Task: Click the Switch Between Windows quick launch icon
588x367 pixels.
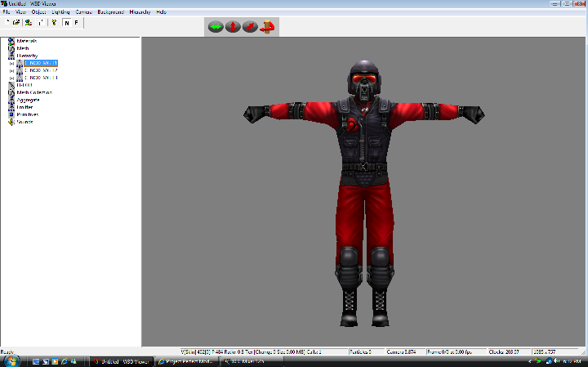Action: pos(46,362)
